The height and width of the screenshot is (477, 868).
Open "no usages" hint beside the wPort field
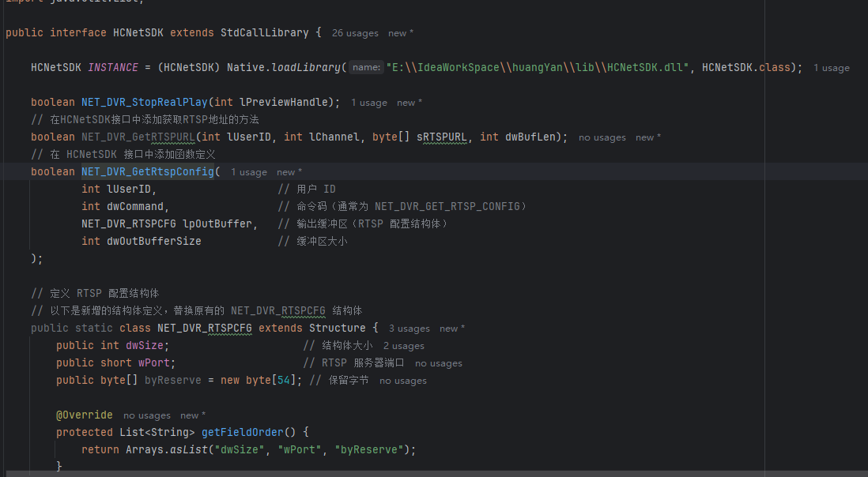tap(439, 364)
